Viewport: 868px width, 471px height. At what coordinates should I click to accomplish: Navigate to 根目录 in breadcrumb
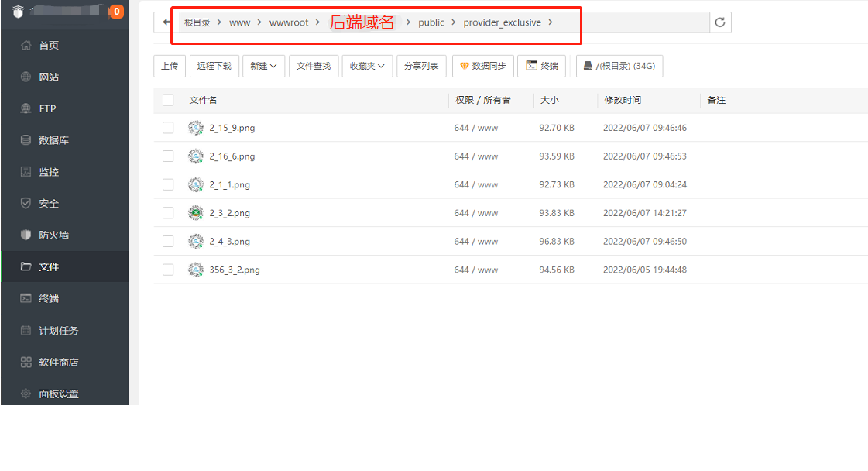pyautogui.click(x=197, y=22)
